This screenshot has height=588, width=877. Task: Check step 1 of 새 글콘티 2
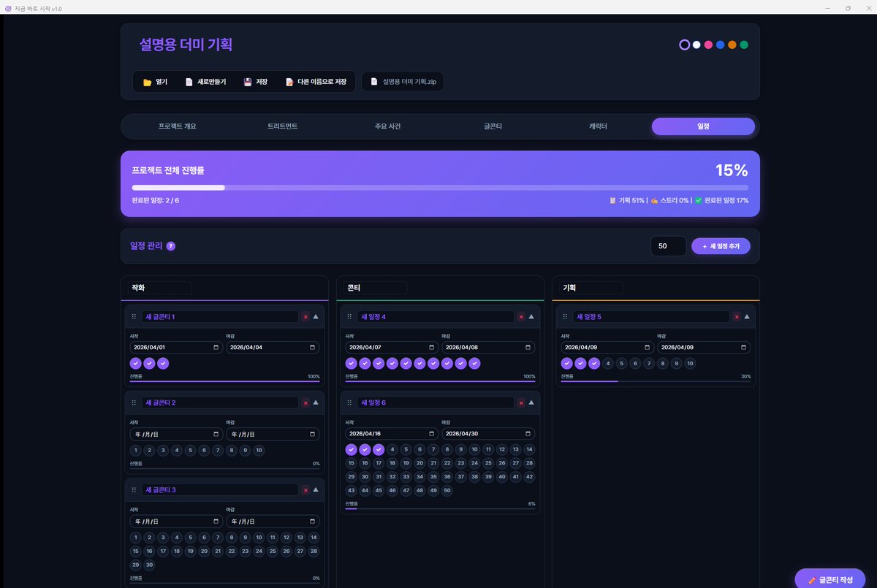pos(135,451)
